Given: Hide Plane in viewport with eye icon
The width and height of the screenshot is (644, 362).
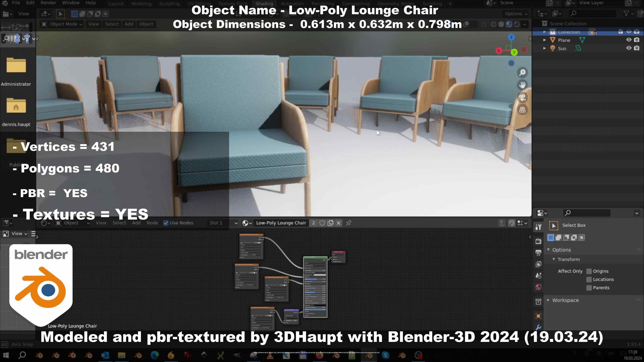Looking at the screenshot, I should pyautogui.click(x=629, y=40).
